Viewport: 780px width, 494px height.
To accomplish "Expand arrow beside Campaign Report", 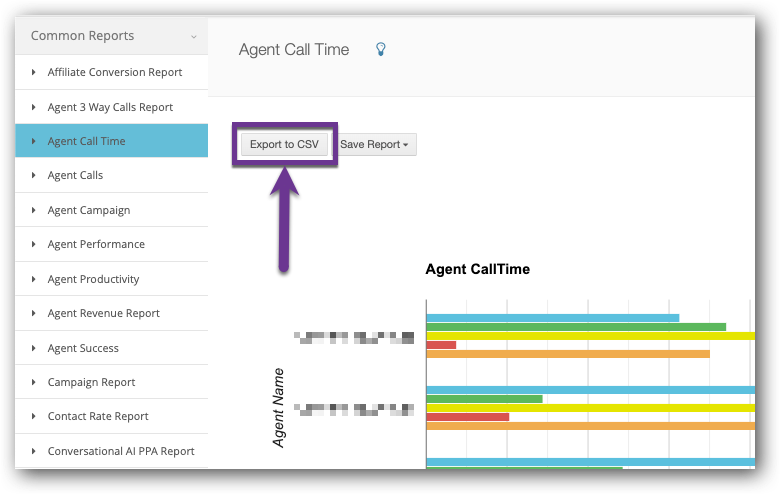I will (33, 382).
